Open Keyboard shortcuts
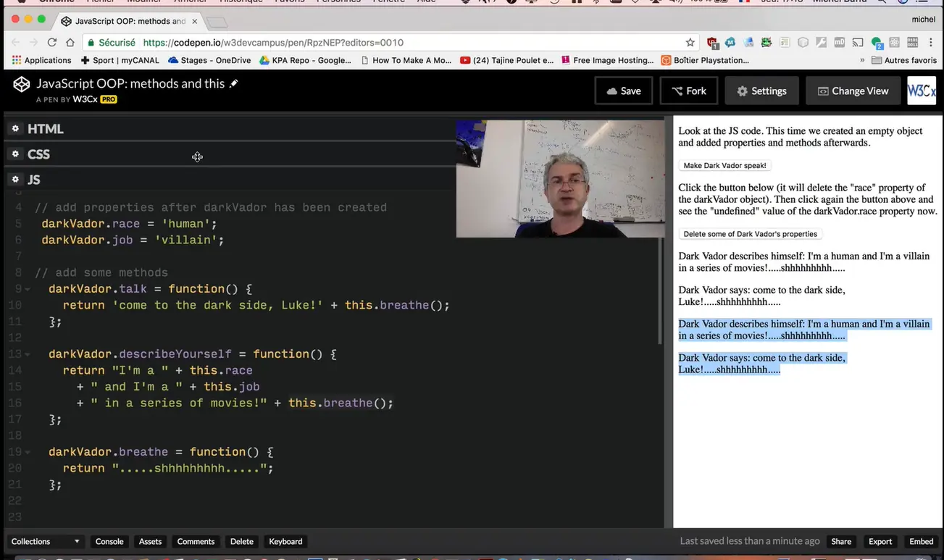Image resolution: width=944 pixels, height=560 pixels. [285, 541]
